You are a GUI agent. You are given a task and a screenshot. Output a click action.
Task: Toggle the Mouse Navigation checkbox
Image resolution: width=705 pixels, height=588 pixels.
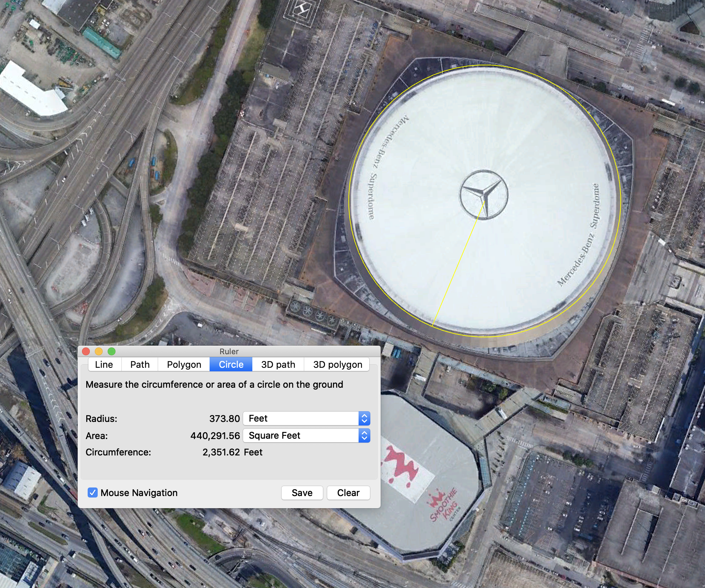[x=93, y=492]
